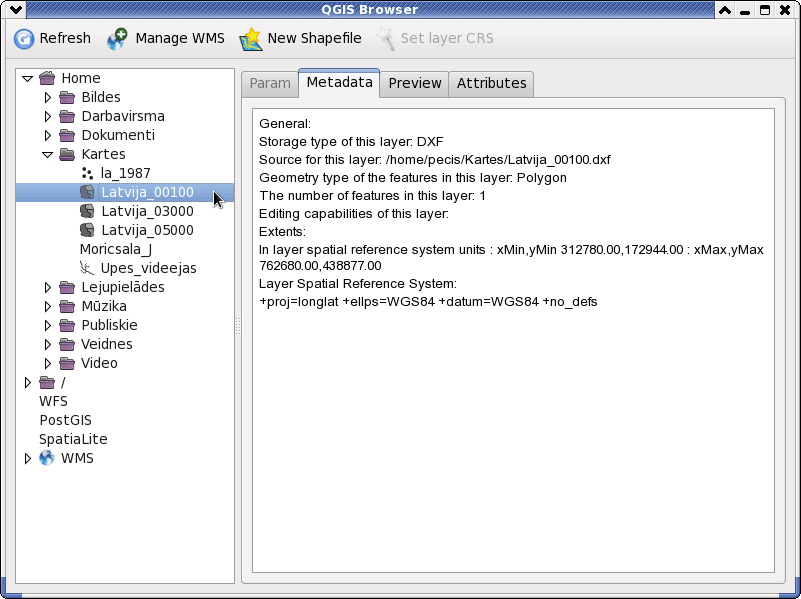This screenshot has width=801, height=599.
Task: Click the New Shapefile label
Action: (314, 38)
